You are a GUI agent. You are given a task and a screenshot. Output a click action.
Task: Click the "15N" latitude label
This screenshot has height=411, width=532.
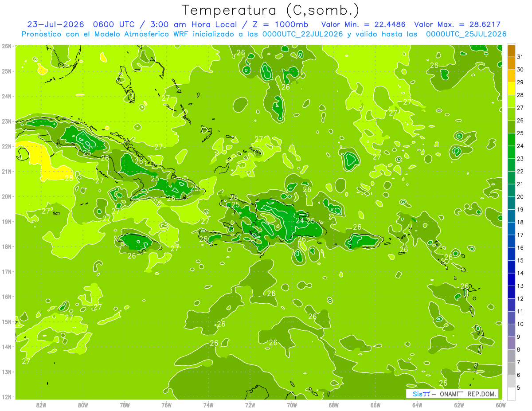pos(6,322)
